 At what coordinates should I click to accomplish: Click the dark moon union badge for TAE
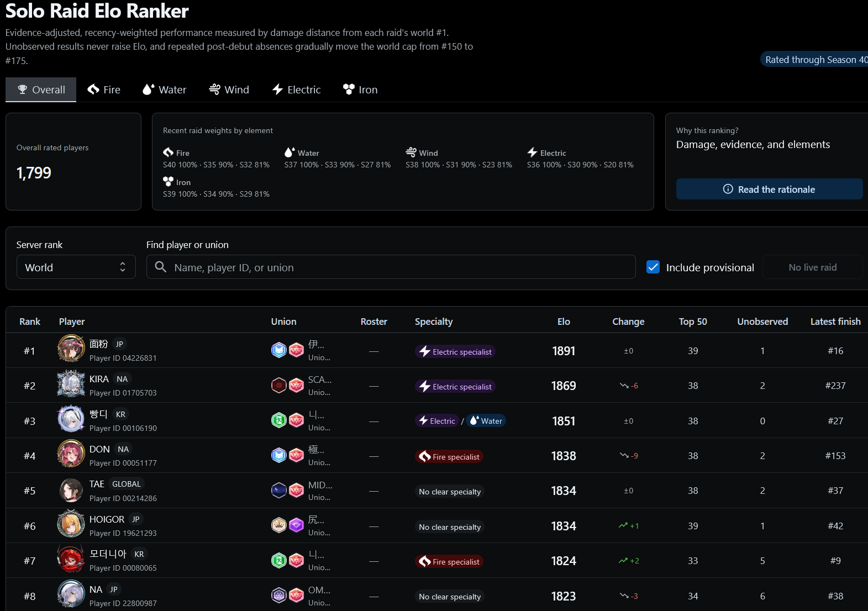[279, 490]
